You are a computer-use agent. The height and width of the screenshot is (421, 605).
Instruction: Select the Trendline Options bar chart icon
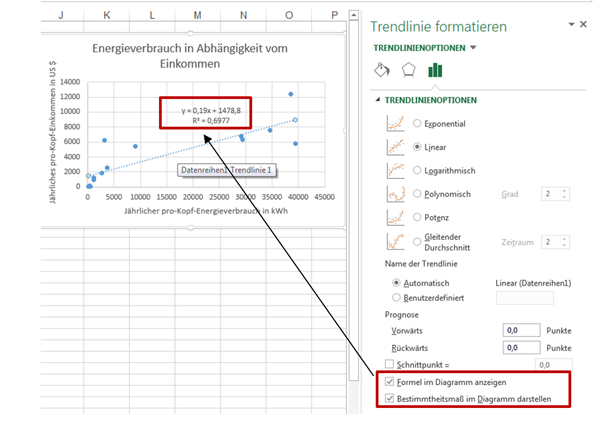[x=435, y=70]
